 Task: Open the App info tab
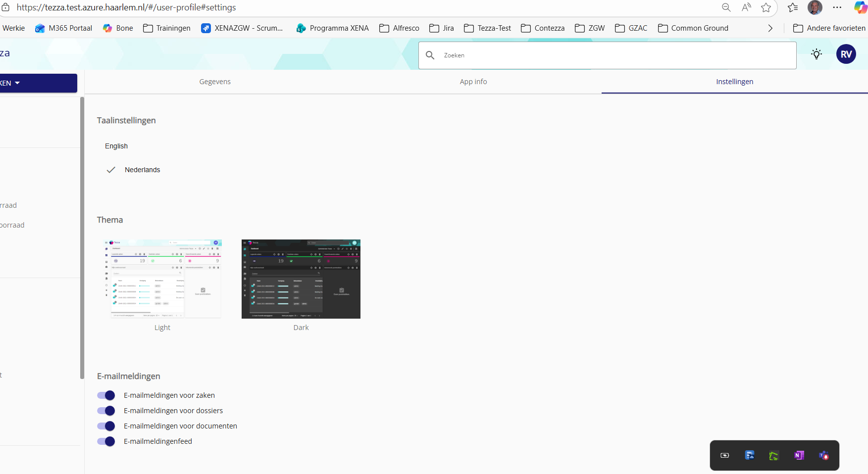pyautogui.click(x=473, y=82)
